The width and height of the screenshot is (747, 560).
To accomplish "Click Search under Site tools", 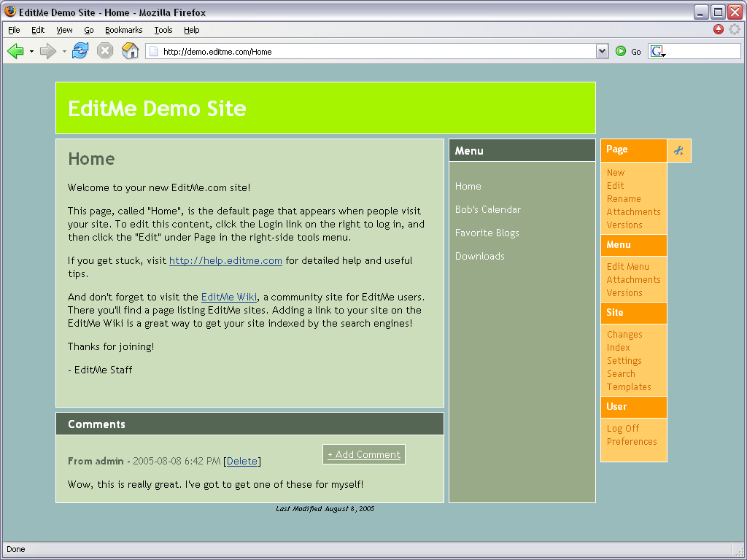I will click(621, 374).
